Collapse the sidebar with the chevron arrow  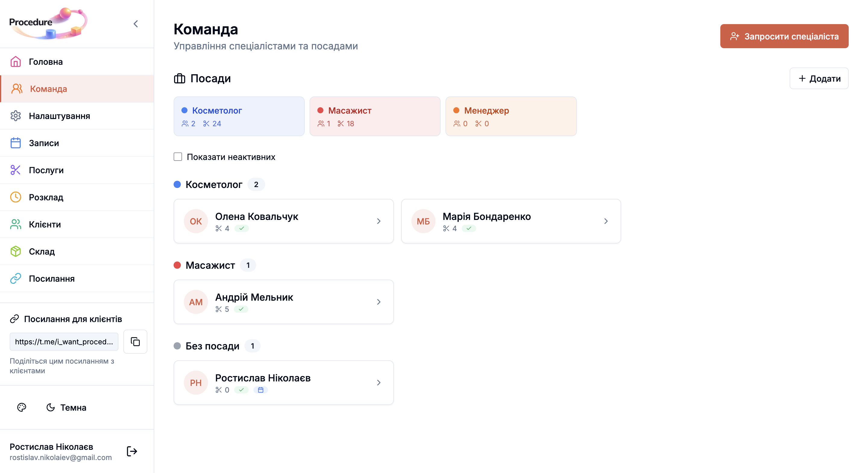pos(136,23)
